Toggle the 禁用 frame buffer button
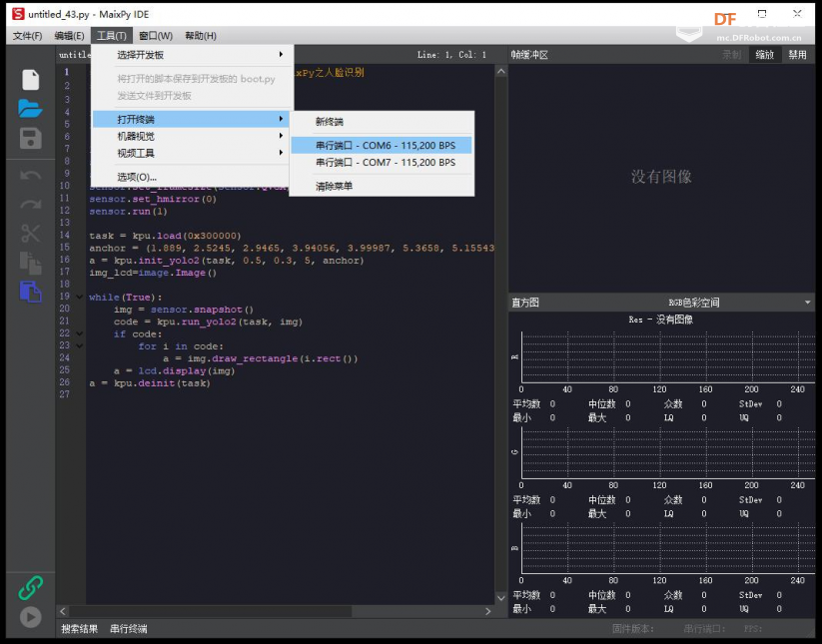 pos(797,55)
